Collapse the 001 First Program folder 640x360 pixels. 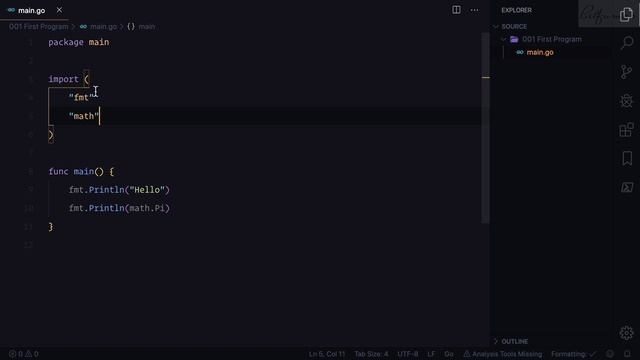552,39
